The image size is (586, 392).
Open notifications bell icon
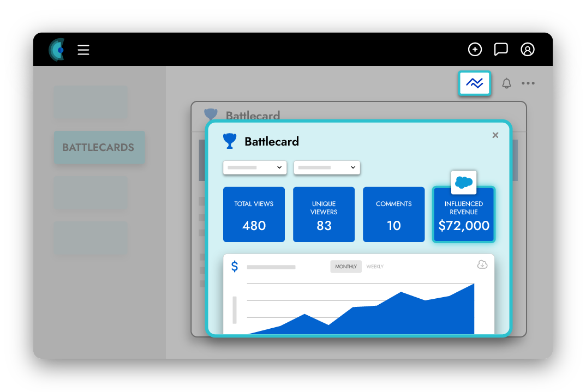[x=506, y=83]
